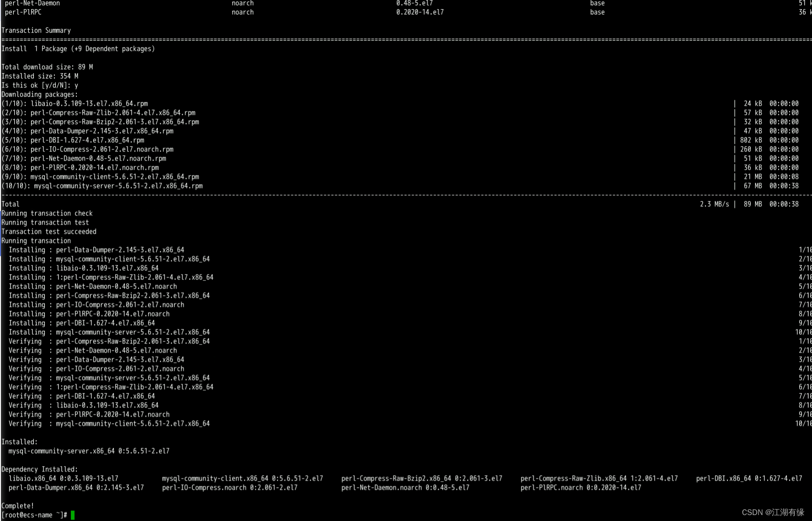Click 'perl-Data-Dumper.x86_64' dependency entry

point(76,488)
